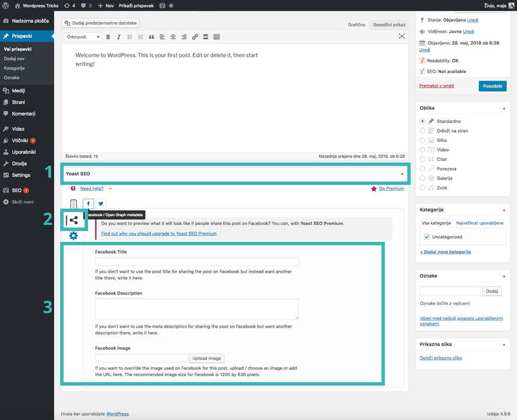The image size is (517, 420).
Task: Expand the Need help chevron
Action: pyautogui.click(x=111, y=188)
